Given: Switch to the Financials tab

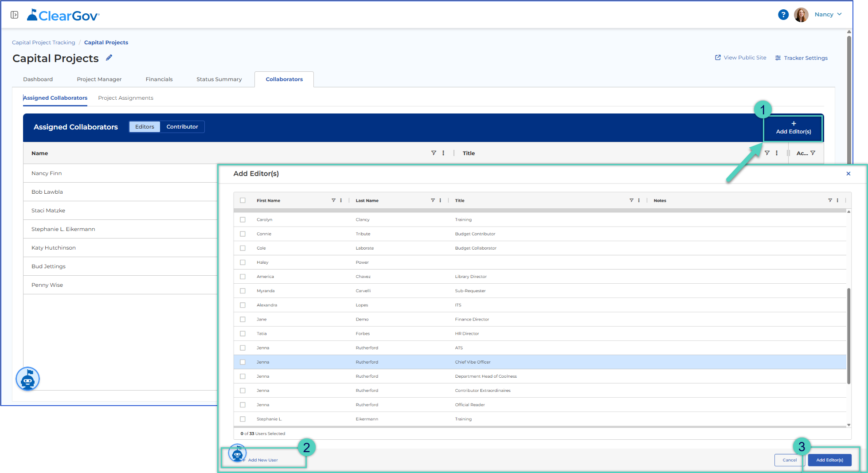Looking at the screenshot, I should click(x=159, y=79).
